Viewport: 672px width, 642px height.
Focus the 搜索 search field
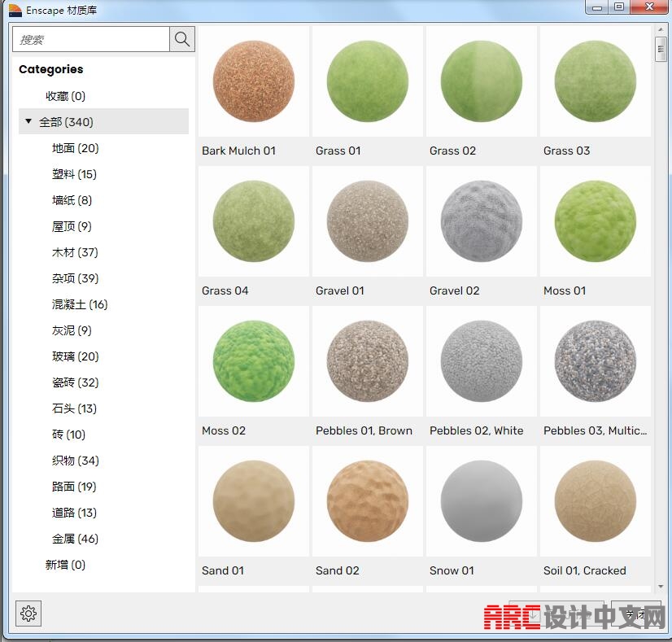[x=91, y=39]
